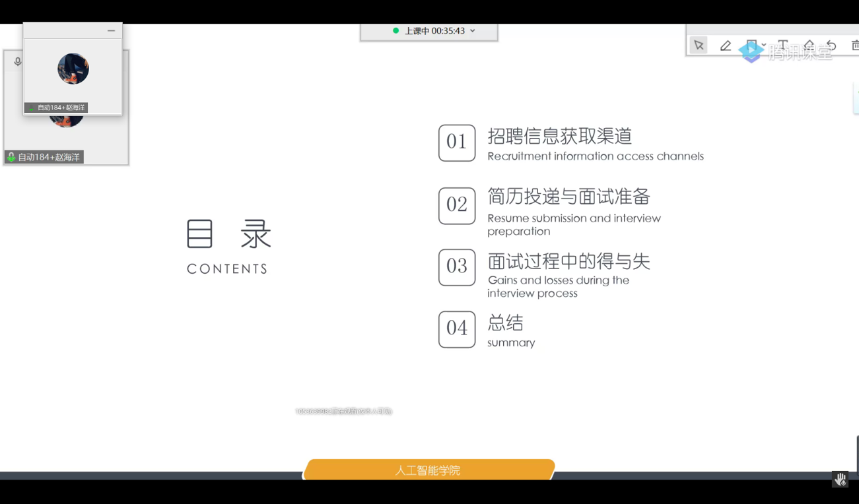859x504 pixels.
Task: Click the 人工智能学院 orange banner
Action: pos(428,470)
